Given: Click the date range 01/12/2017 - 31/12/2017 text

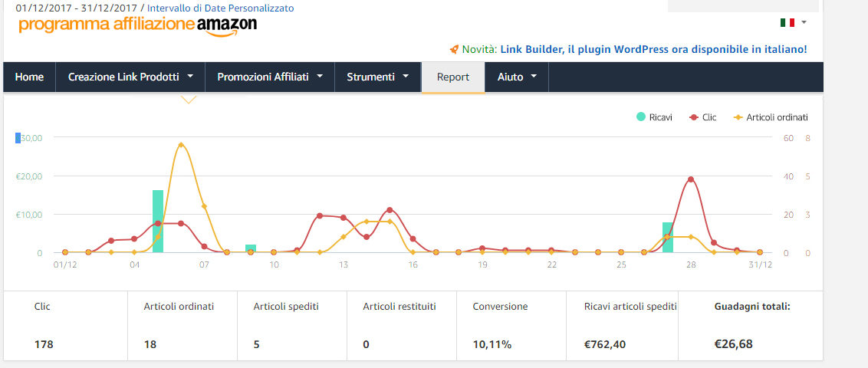Looking at the screenshot, I should (77, 8).
